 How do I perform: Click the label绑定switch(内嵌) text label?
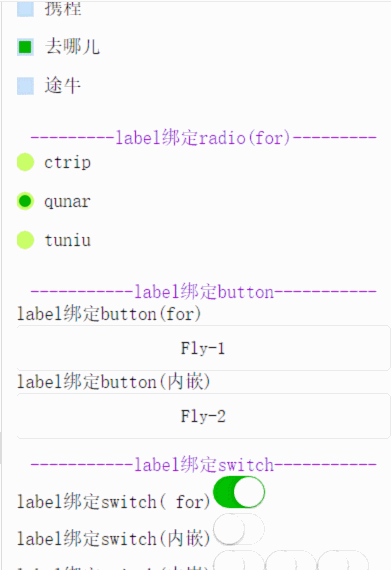tap(114, 538)
